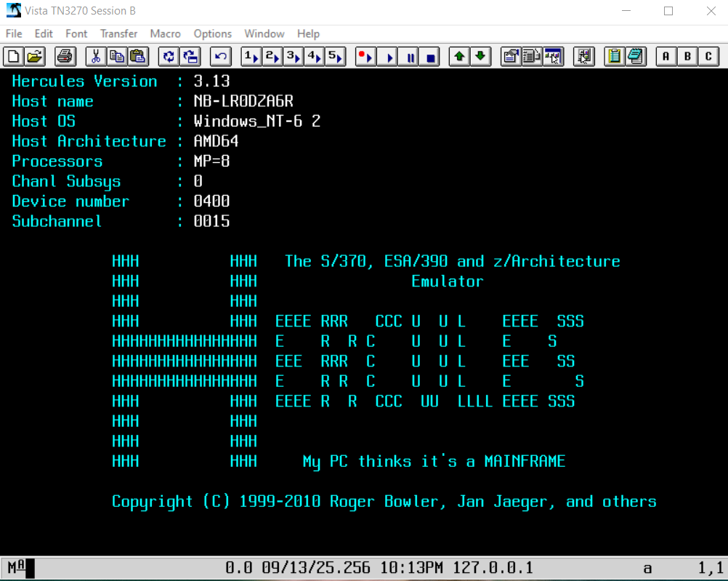Click Host OS value Windows_NT-6 2
728x581 pixels.
(x=257, y=121)
